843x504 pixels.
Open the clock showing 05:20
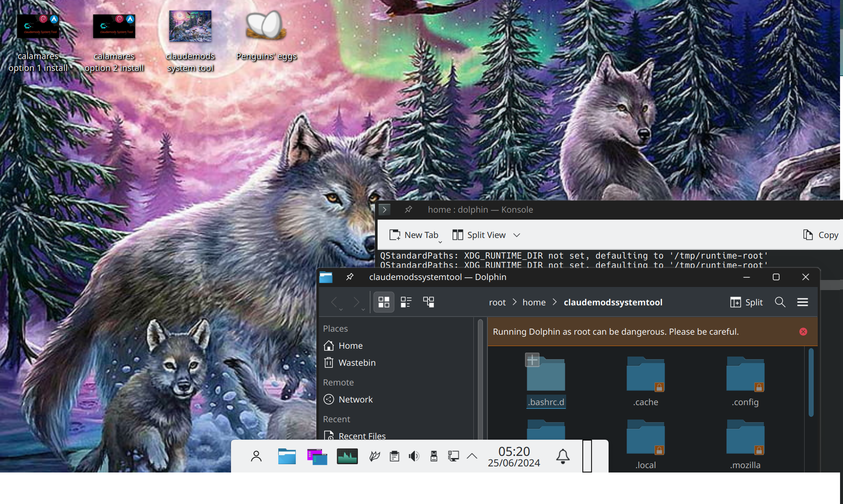[x=514, y=456]
